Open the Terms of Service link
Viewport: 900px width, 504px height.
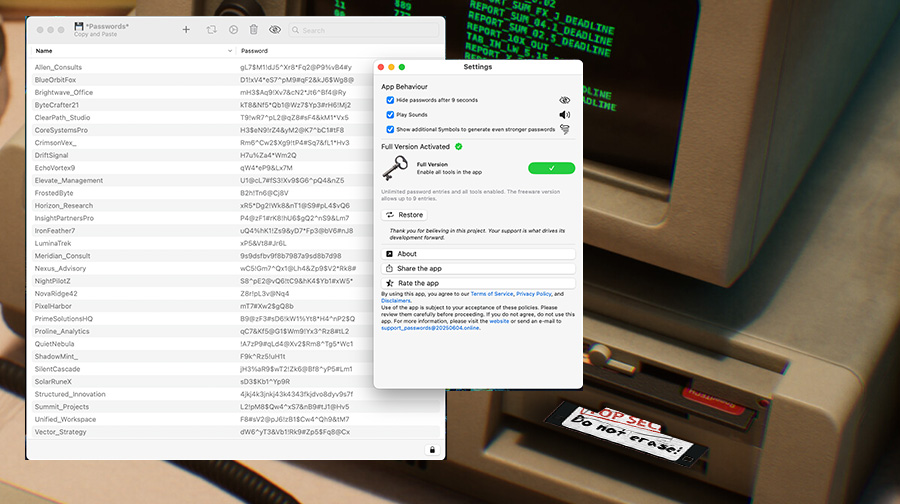492,294
